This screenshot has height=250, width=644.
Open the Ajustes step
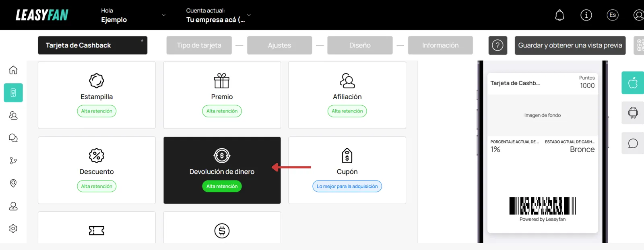point(279,45)
